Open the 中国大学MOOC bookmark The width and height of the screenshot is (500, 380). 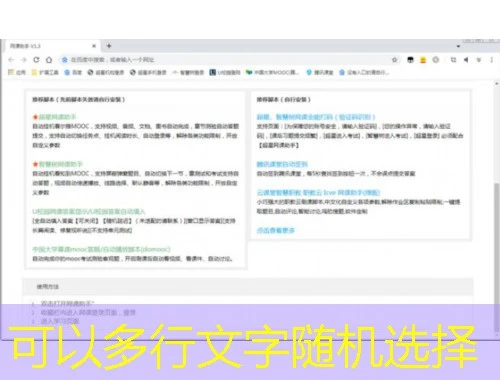pyautogui.click(x=272, y=72)
